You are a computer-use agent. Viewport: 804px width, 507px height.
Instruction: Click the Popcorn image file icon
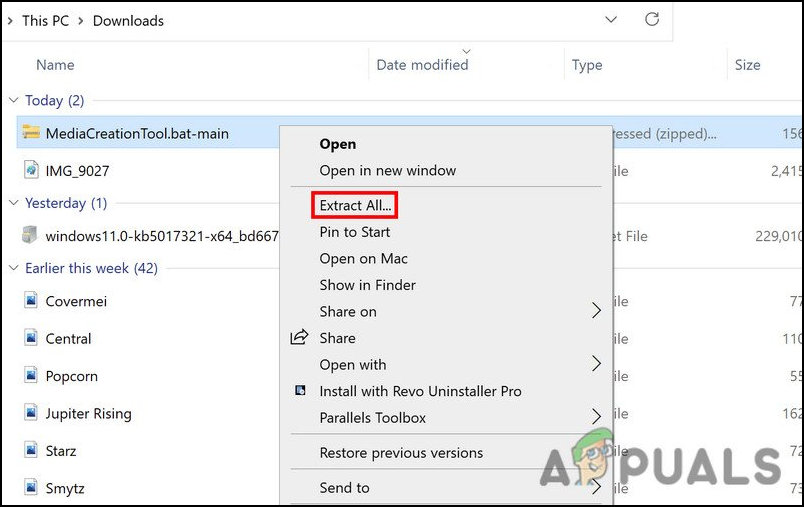[x=30, y=376]
